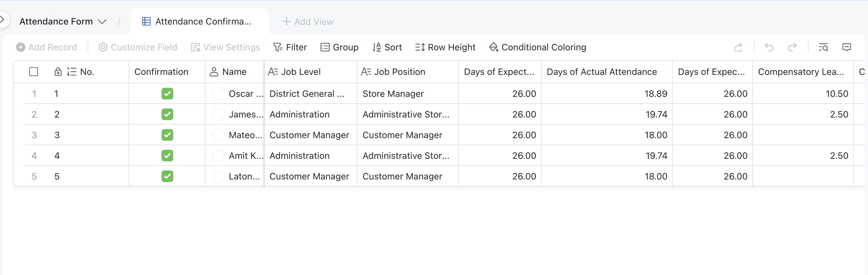868x275 pixels.
Task: Click the share arrow icon
Action: tap(738, 47)
